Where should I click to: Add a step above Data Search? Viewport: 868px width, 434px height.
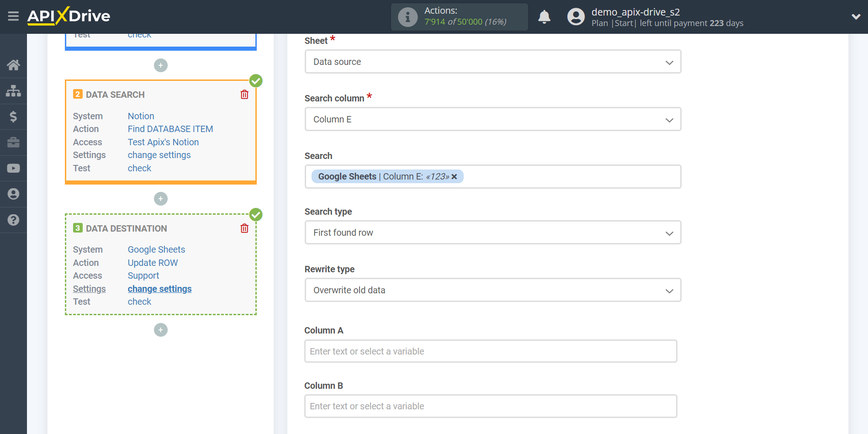pos(161,65)
